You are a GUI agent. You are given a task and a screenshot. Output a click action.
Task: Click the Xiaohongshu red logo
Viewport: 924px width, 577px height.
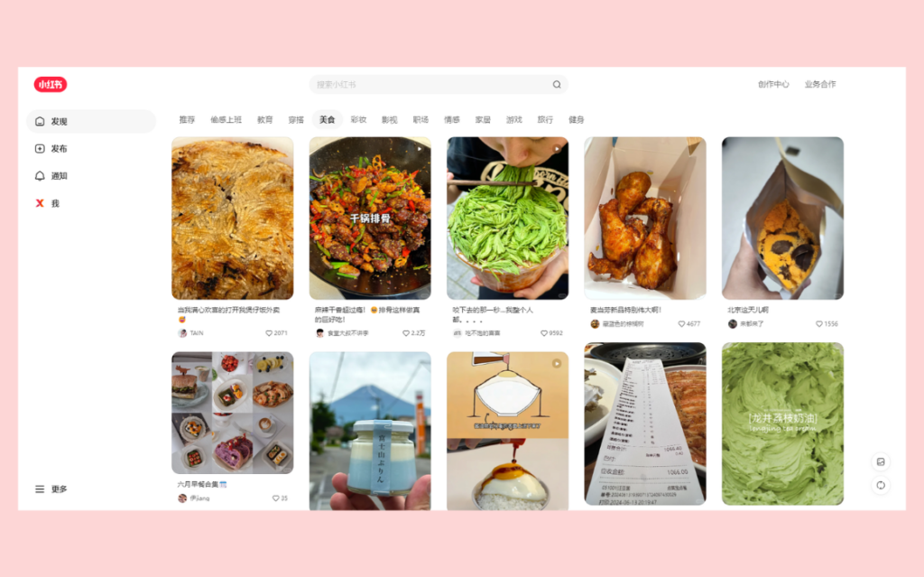tap(51, 84)
